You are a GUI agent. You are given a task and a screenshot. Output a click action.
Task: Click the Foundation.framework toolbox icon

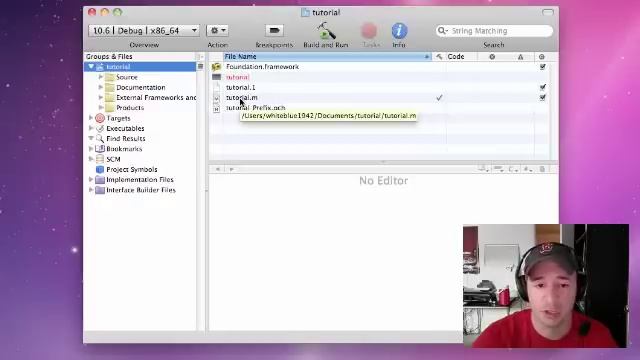point(216,67)
